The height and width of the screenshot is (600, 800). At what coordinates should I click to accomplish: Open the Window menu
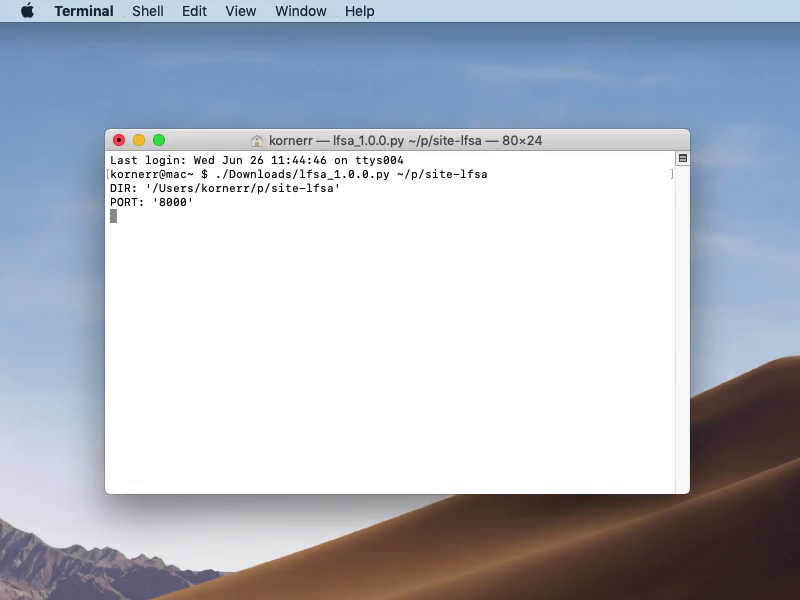(x=300, y=11)
